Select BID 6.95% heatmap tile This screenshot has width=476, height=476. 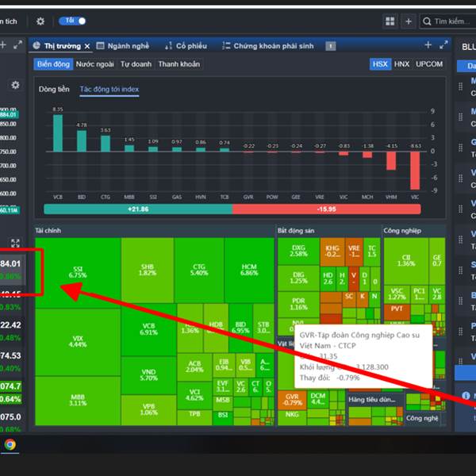(x=240, y=327)
